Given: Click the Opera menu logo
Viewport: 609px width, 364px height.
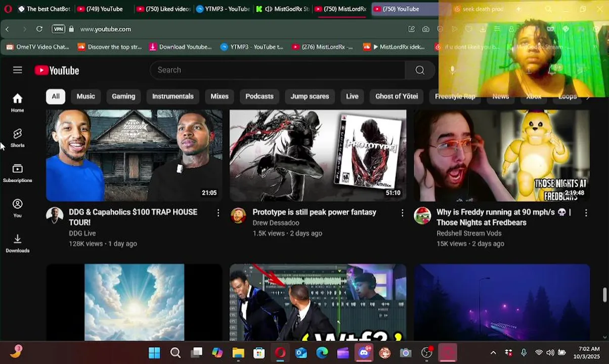Looking at the screenshot, I should tap(8, 9).
